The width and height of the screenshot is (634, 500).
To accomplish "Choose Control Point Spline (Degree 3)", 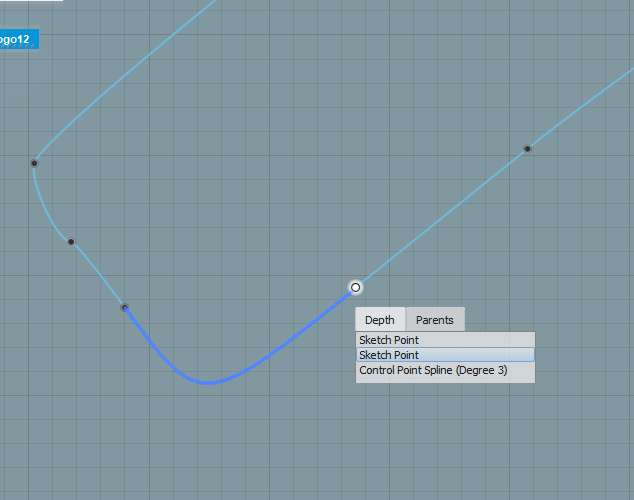I will pos(445,370).
